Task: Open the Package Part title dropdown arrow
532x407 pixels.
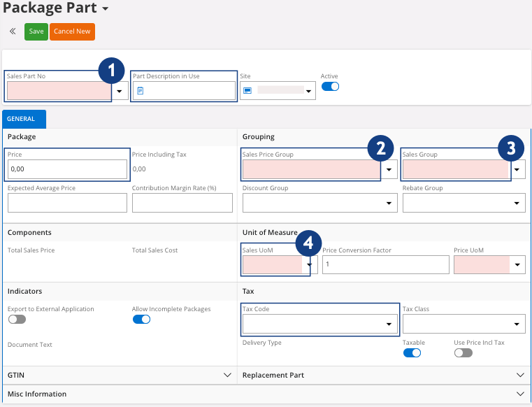Action: (106, 9)
